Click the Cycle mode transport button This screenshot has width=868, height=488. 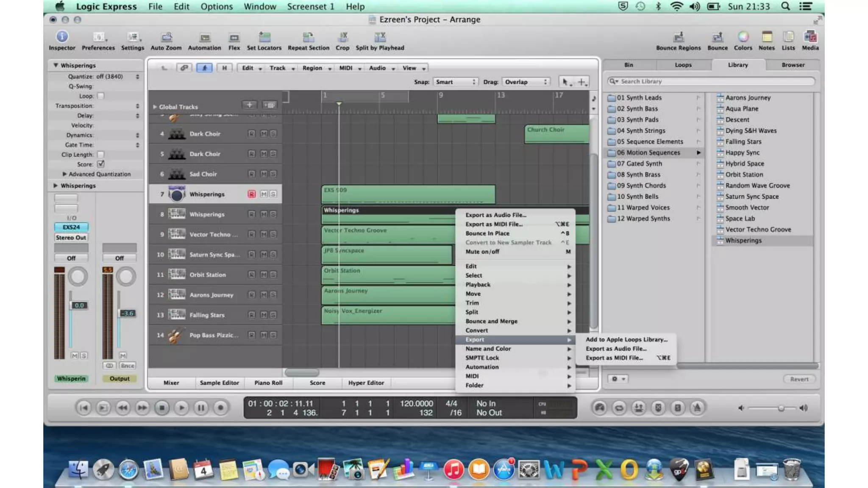(619, 408)
